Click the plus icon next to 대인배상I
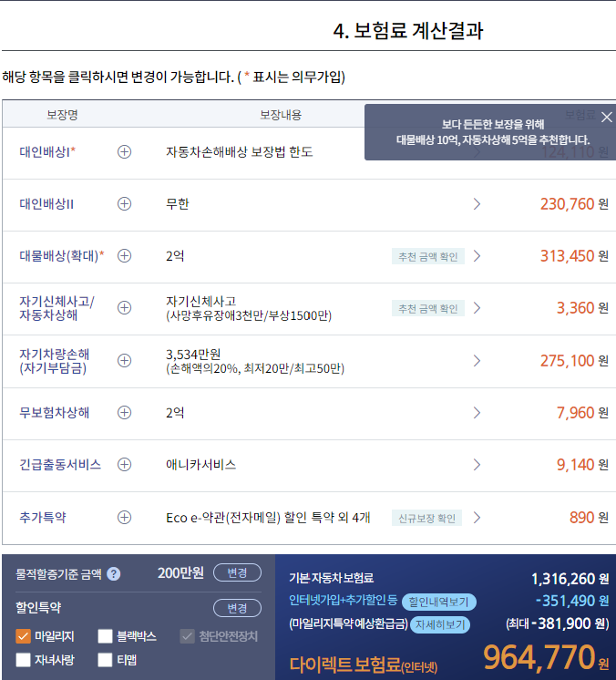616x680 pixels. [x=125, y=152]
